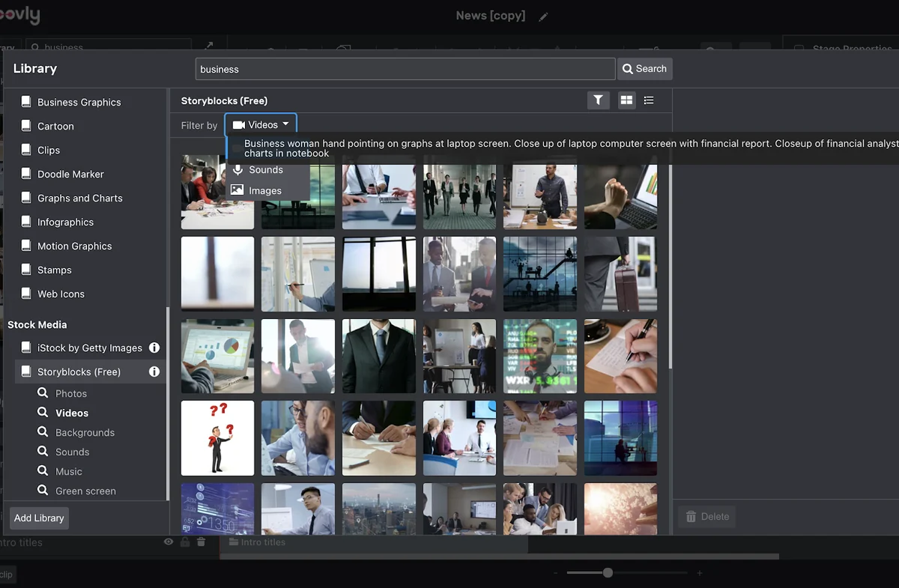Toggle eye visibility of Intro titles layer
Viewport: 899px width, 588px height.
click(169, 542)
